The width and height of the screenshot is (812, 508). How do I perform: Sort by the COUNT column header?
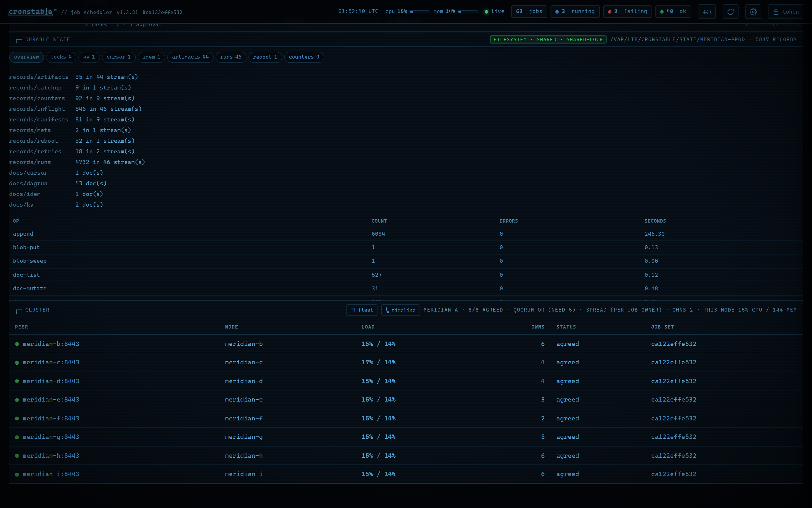(379, 221)
